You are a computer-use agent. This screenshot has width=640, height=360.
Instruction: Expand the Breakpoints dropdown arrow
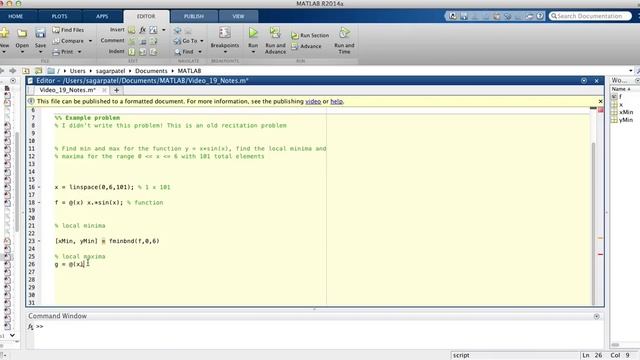click(224, 52)
